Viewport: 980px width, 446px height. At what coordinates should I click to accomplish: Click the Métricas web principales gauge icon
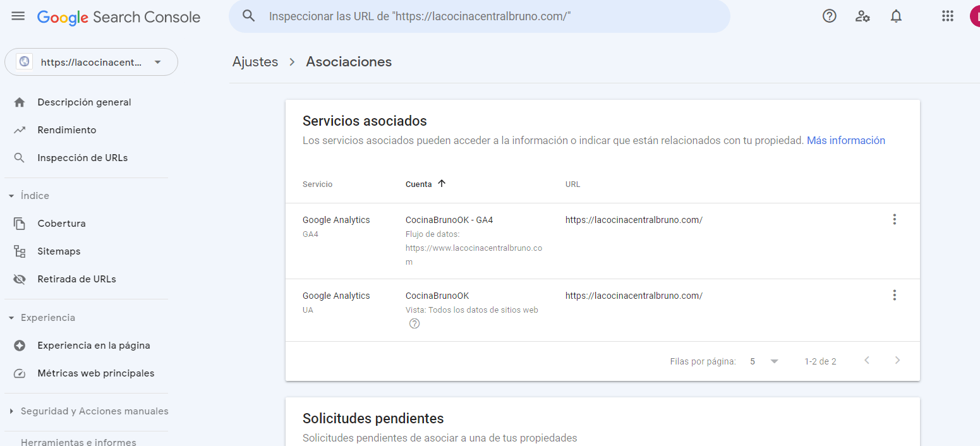[20, 373]
